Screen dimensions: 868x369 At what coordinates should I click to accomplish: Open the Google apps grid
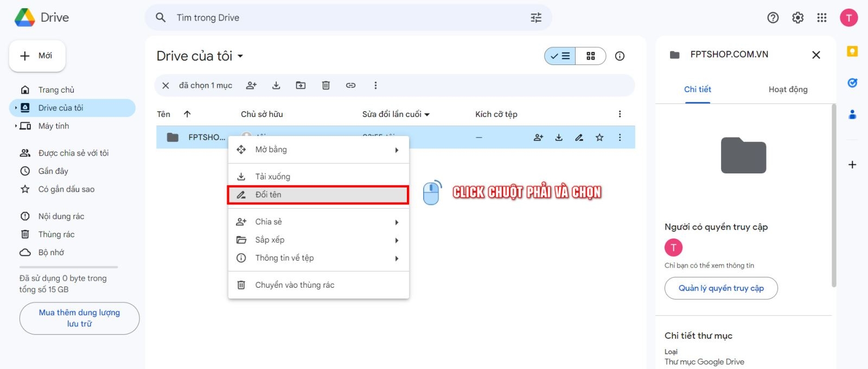[x=822, y=18]
